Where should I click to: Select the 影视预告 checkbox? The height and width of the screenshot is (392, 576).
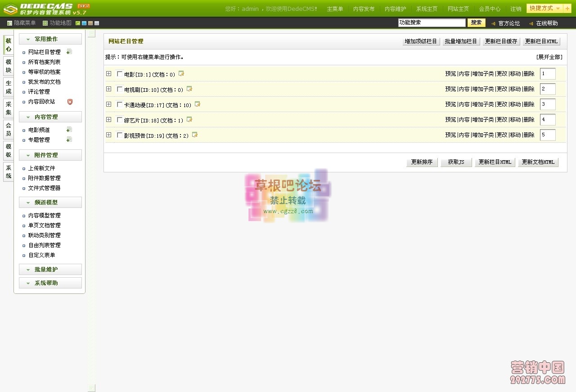pos(120,135)
